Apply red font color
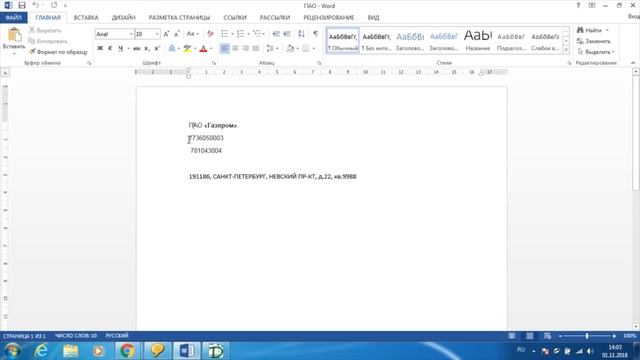 [x=203, y=49]
